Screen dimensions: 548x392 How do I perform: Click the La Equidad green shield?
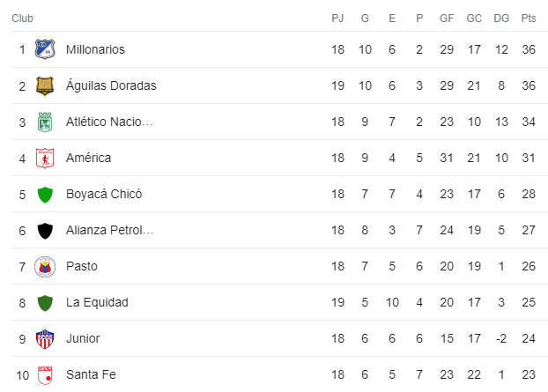click(45, 302)
